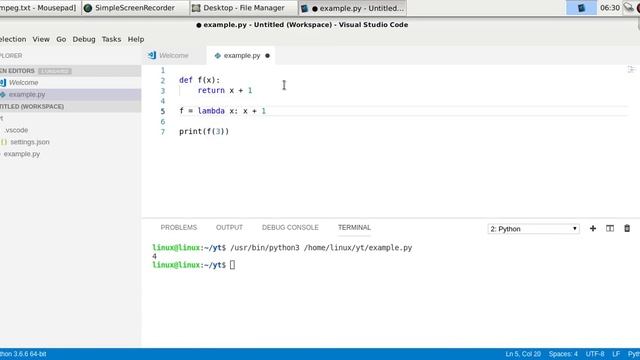Select the example.py editor tab
640x360 pixels.
point(242,56)
